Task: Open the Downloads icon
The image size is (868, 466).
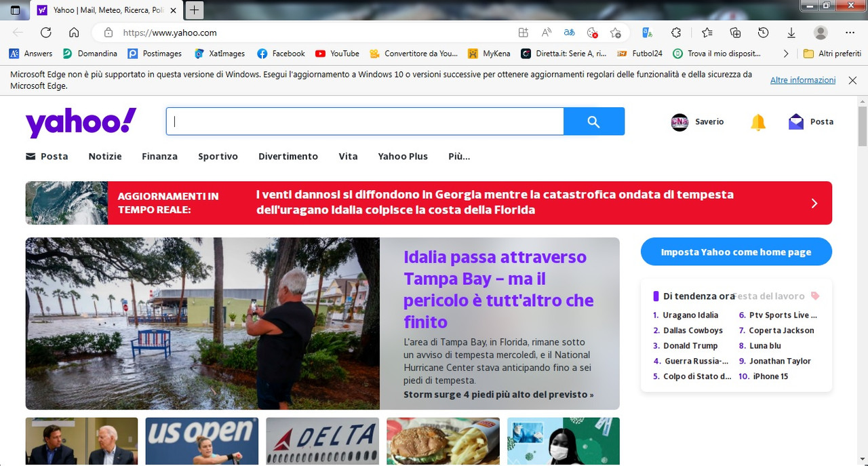Action: pos(791,33)
